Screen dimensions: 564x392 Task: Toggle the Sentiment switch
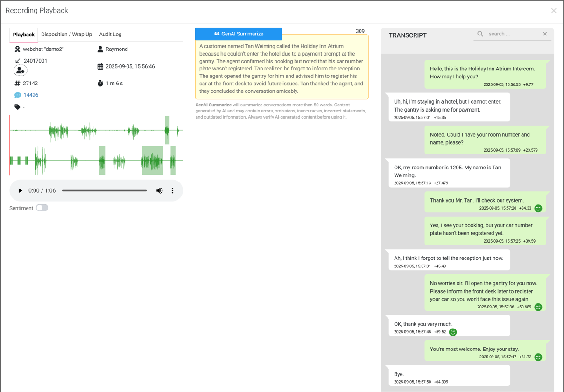tap(42, 208)
